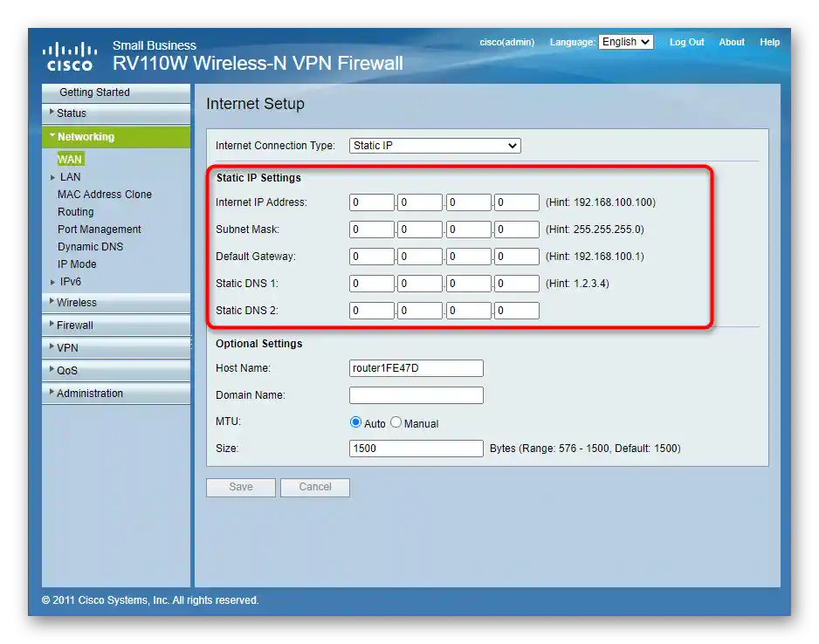The height and width of the screenshot is (644, 819).
Task: Click the first Default Gateway octet field
Action: tap(371, 257)
